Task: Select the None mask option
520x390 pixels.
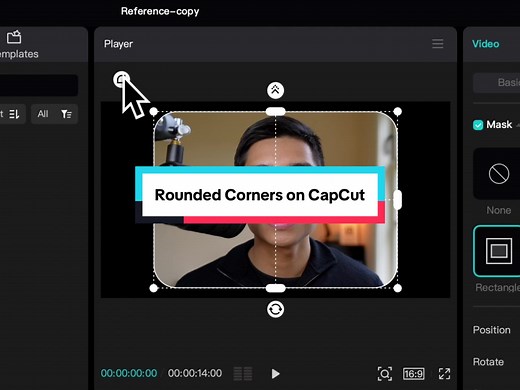Action: (x=497, y=174)
